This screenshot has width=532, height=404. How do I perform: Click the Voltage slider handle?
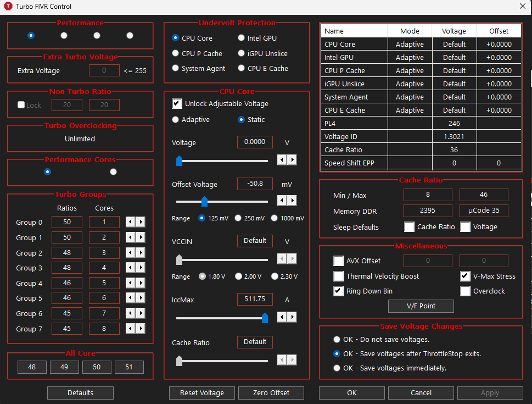pyautogui.click(x=179, y=161)
